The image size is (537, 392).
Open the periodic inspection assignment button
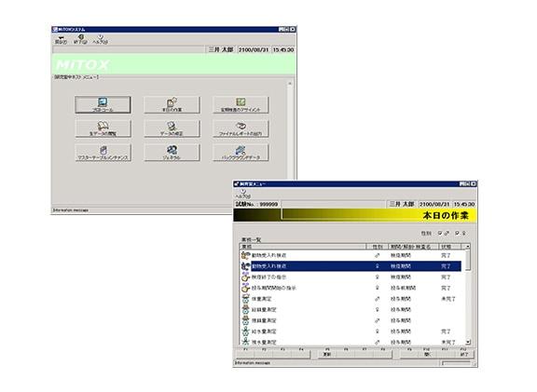pyautogui.click(x=241, y=104)
